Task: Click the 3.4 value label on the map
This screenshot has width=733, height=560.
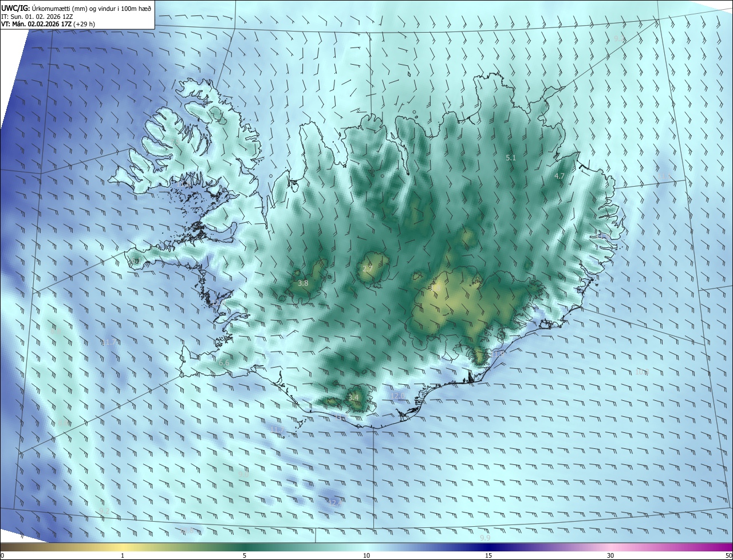Action: pyautogui.click(x=354, y=397)
